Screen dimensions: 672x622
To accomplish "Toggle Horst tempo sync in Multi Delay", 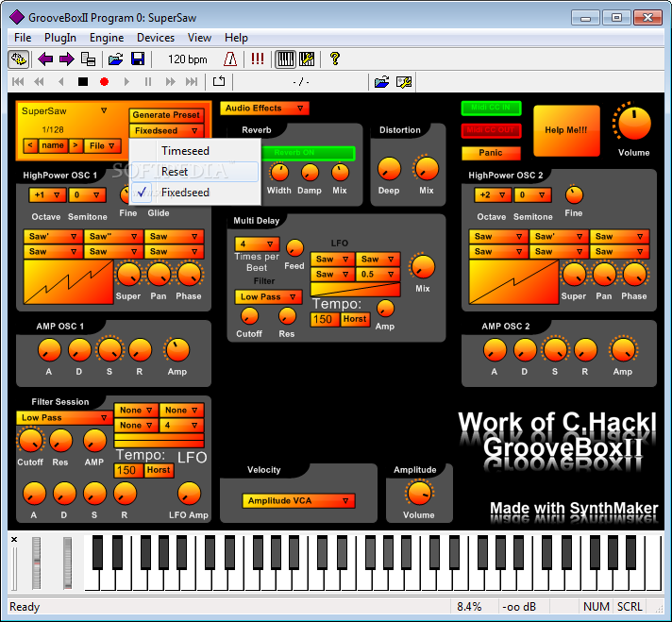I will 355,319.
